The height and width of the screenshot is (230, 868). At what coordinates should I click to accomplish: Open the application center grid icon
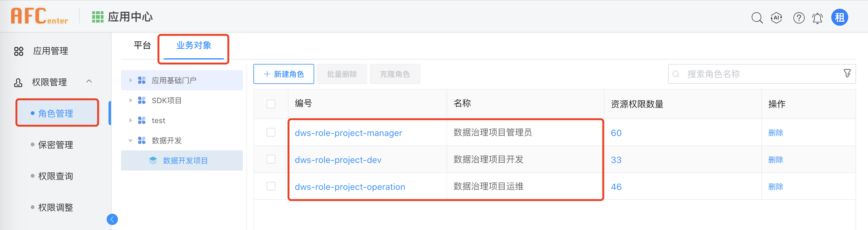pyautogui.click(x=98, y=17)
